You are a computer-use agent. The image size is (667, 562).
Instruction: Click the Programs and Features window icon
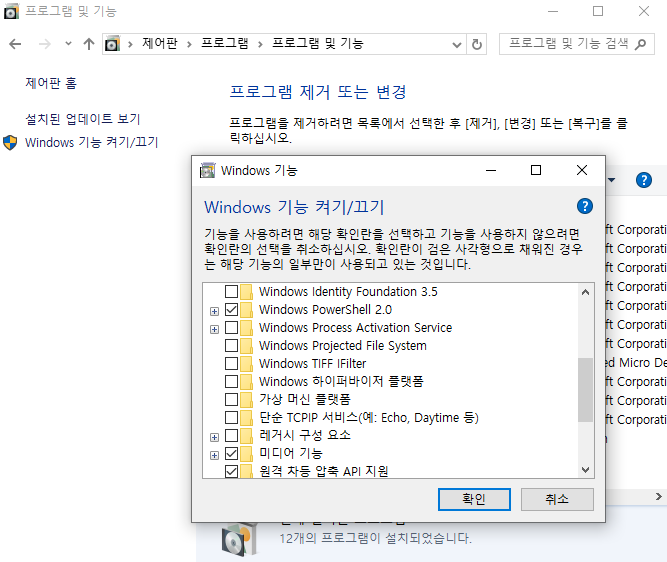[11, 11]
